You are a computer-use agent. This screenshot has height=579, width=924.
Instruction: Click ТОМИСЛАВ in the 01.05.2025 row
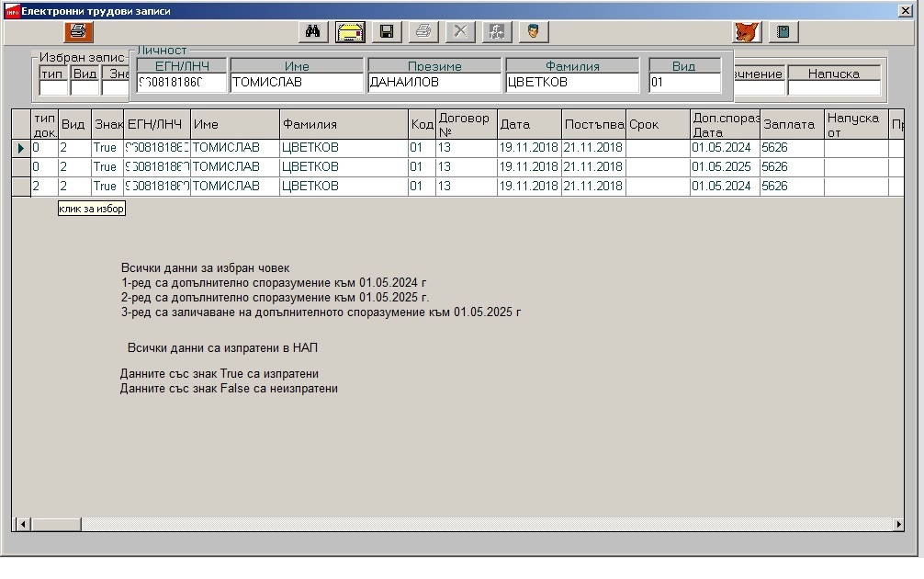tap(234, 167)
